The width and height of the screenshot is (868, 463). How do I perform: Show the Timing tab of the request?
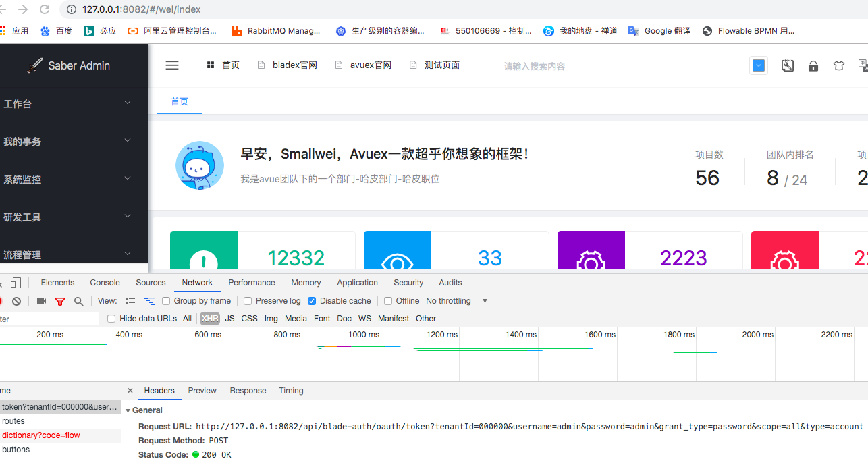pyautogui.click(x=291, y=391)
